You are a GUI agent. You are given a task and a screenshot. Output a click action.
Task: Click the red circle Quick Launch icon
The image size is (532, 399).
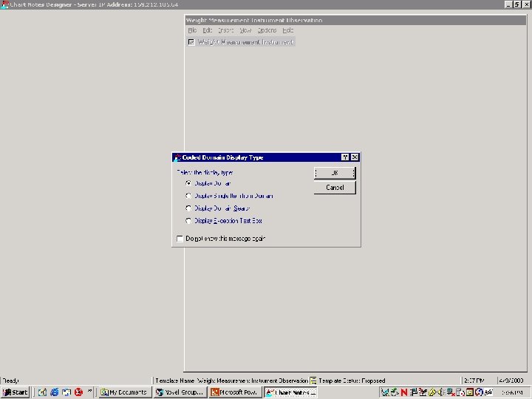point(79,392)
